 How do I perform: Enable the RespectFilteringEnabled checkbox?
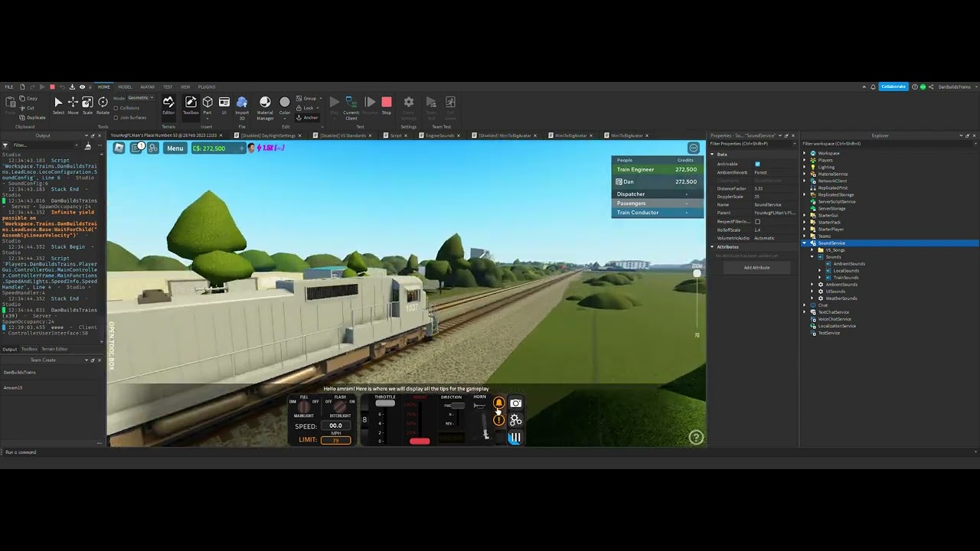pyautogui.click(x=757, y=222)
